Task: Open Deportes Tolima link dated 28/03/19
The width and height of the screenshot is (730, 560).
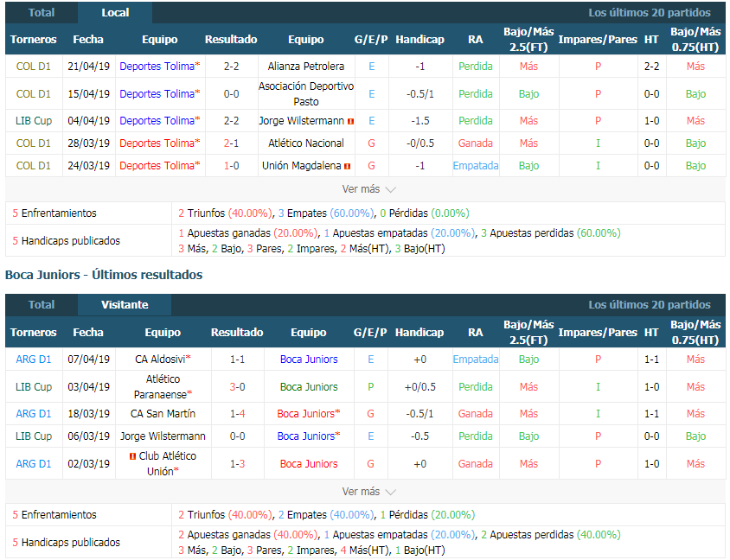Action: (x=160, y=143)
